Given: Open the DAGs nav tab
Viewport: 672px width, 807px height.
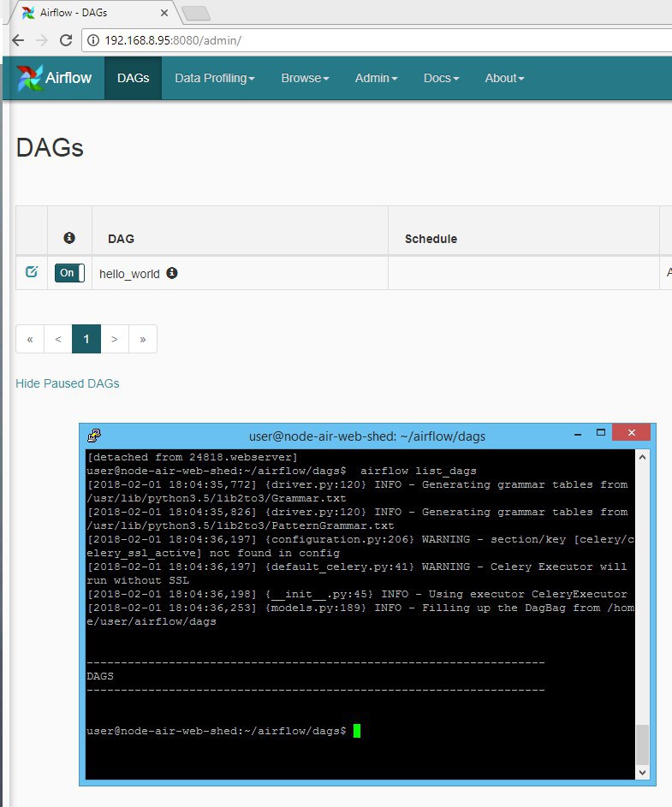Looking at the screenshot, I should tap(133, 78).
